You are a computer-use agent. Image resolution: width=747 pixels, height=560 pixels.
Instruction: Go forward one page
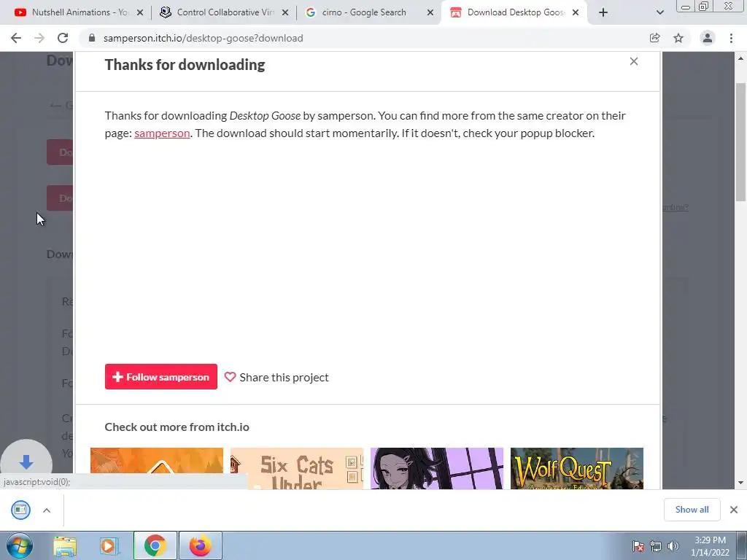tap(39, 38)
